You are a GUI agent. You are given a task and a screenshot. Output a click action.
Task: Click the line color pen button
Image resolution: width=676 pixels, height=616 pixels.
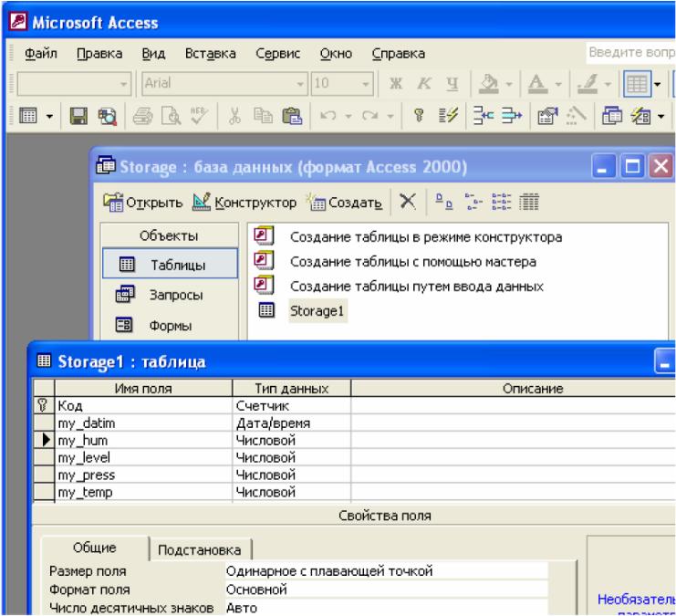click(588, 84)
